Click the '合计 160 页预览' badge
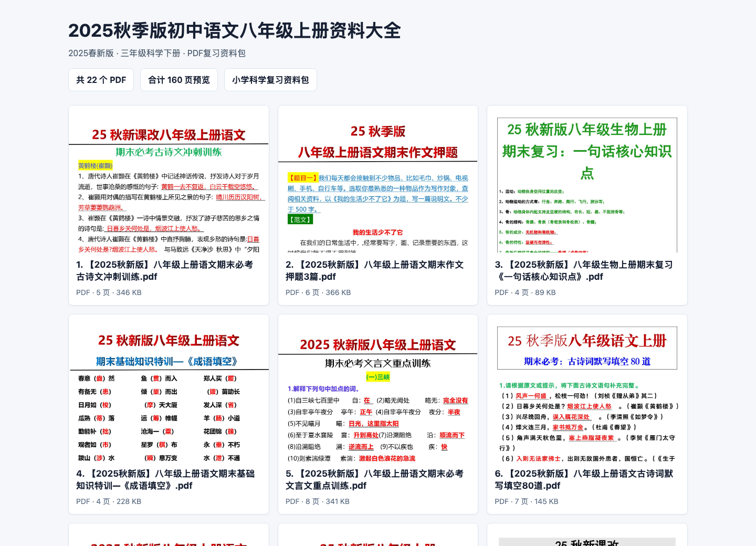 pos(179,80)
